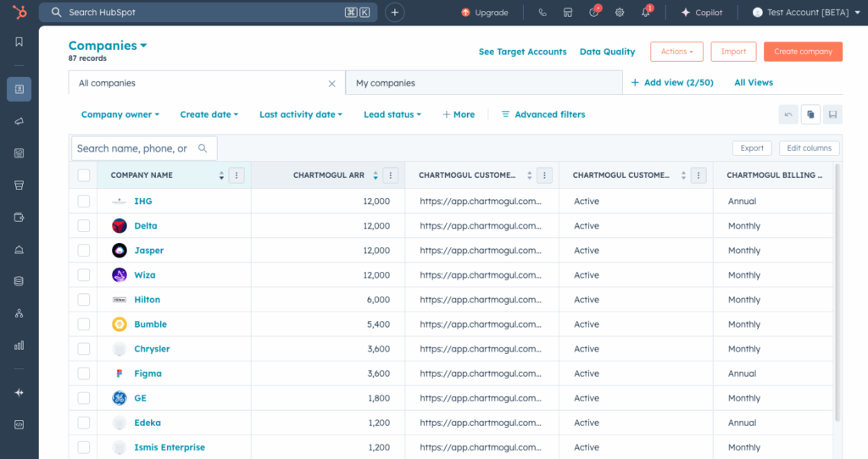868x459 pixels.
Task: Click the Export button
Action: click(752, 148)
